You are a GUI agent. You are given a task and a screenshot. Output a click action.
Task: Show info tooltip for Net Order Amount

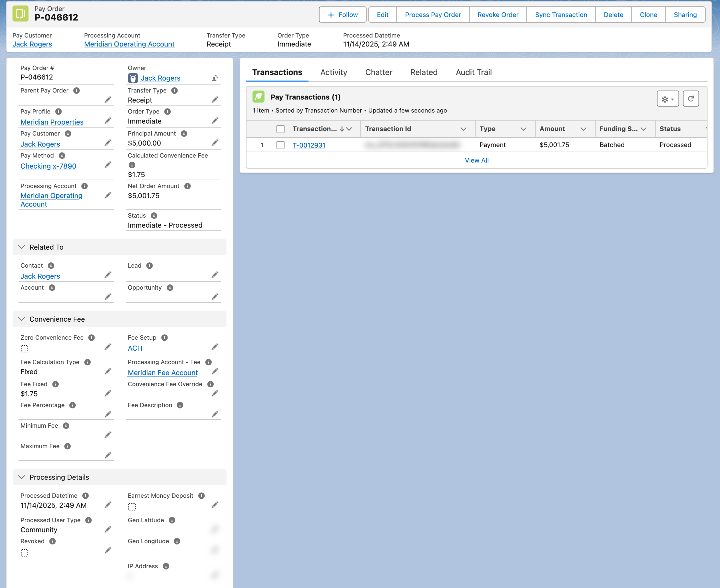click(187, 186)
